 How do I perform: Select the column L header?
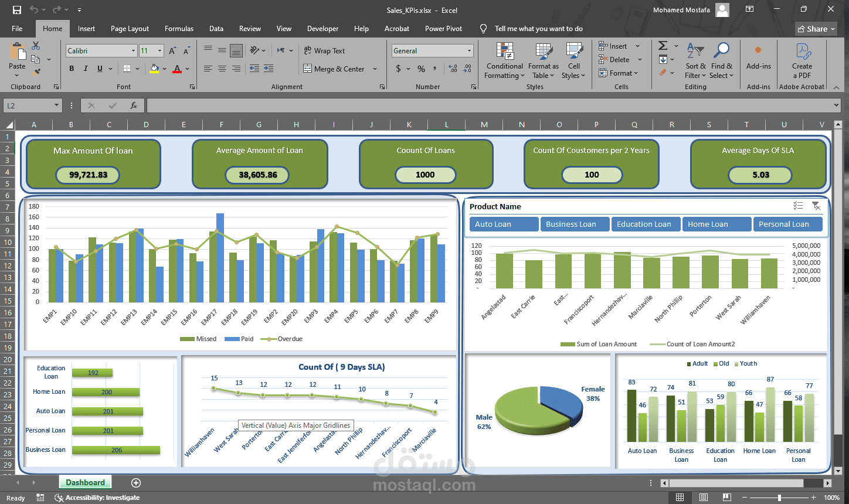tap(446, 124)
